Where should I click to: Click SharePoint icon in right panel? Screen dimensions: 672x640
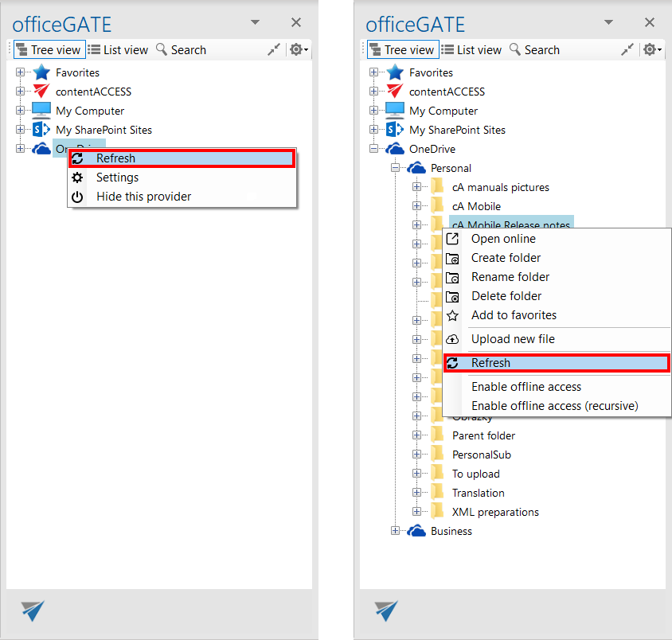(395, 129)
